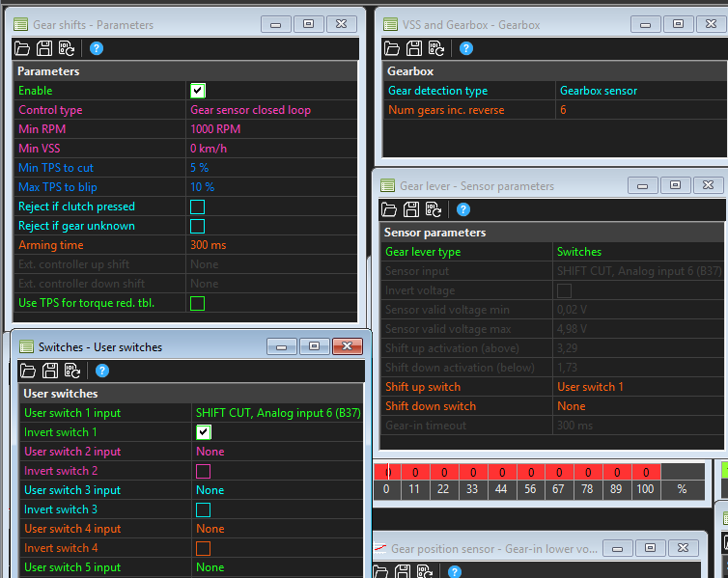Edit Min TPS to cut value 5 %

click(x=271, y=168)
